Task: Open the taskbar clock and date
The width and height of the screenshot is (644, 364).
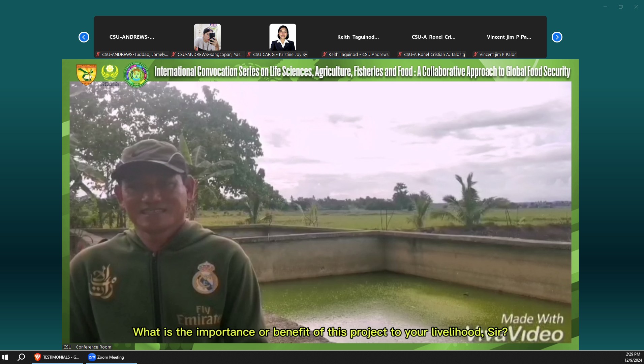Action: pyautogui.click(x=633, y=357)
